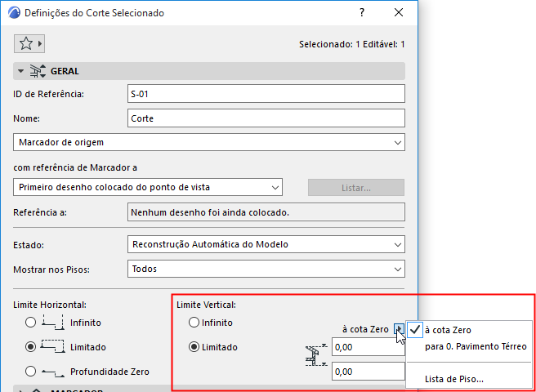The image size is (536, 392).
Task: Collapse the GERAL section header
Action: (x=21, y=71)
